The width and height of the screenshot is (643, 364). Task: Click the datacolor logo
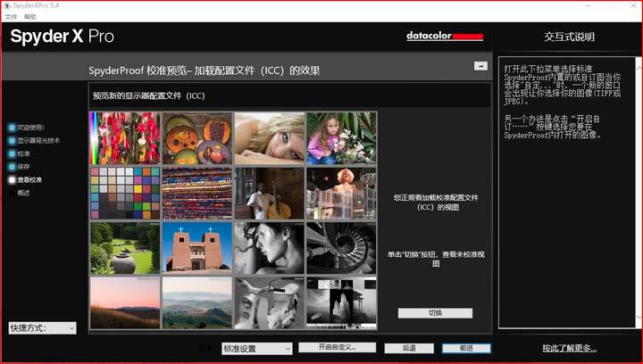tap(445, 36)
